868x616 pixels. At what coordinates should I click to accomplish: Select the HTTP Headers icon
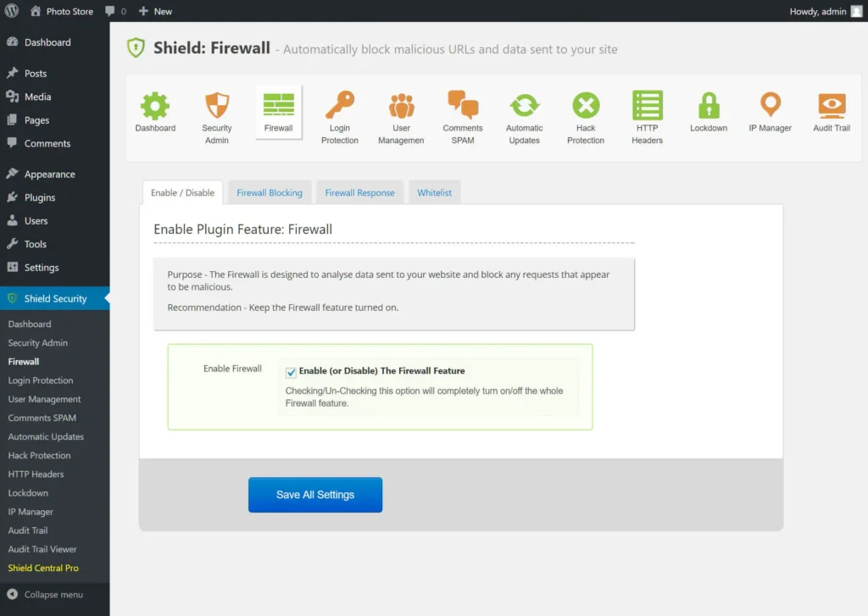click(x=647, y=106)
